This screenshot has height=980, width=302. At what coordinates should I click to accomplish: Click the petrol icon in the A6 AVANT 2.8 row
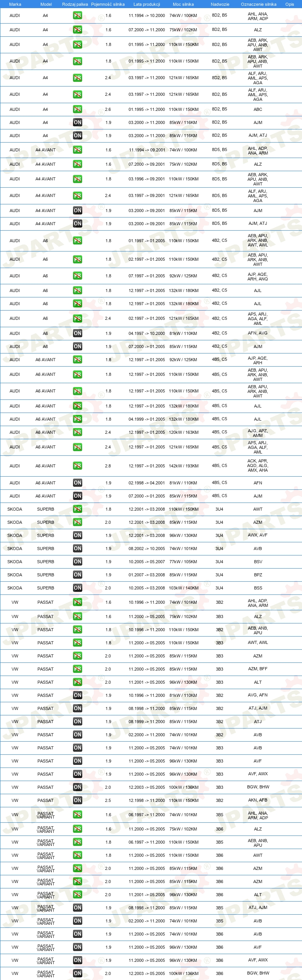pyautogui.click(x=78, y=466)
